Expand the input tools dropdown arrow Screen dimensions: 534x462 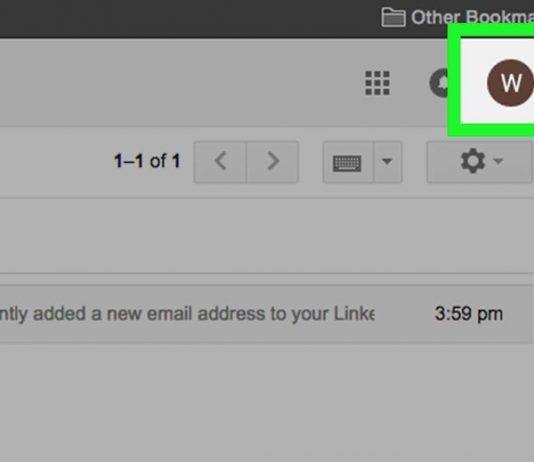coord(388,162)
